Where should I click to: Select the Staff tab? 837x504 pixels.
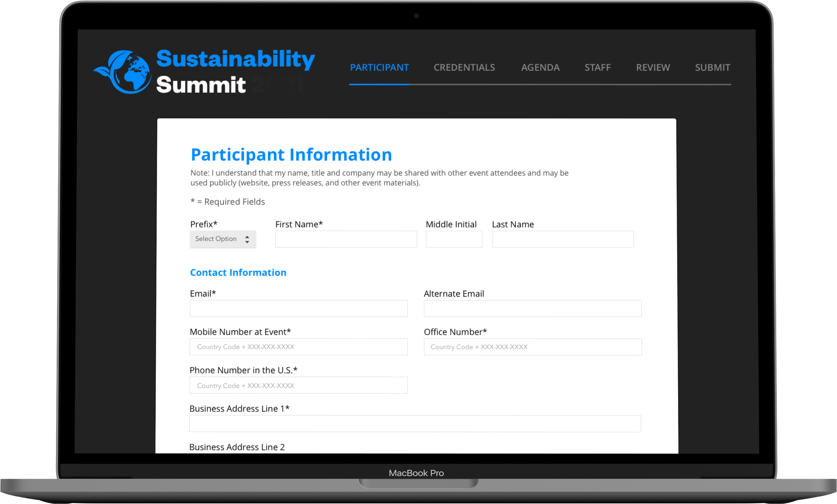click(x=597, y=68)
